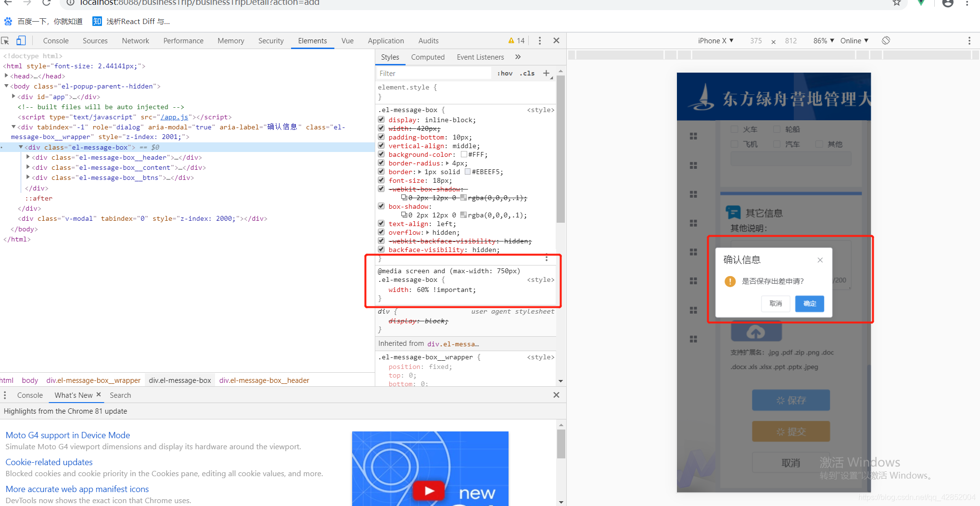Open the Online throttling dropdown
This screenshot has height=506, width=980.
click(x=854, y=41)
